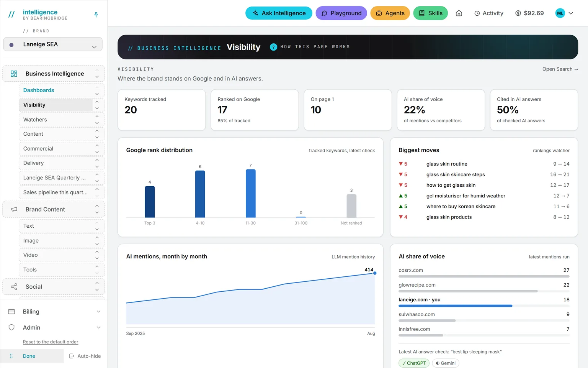
Task: Click the Open Search link
Action: (560, 69)
